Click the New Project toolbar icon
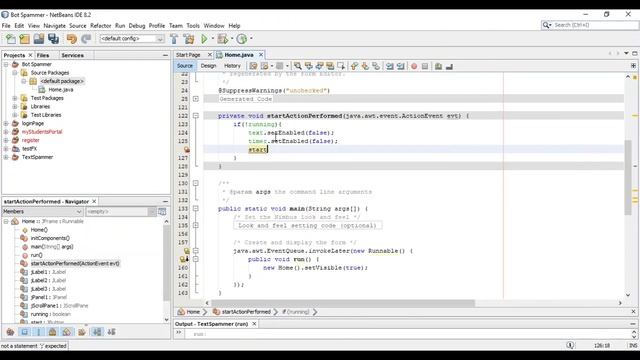This screenshot has height=360, width=640. [24, 39]
